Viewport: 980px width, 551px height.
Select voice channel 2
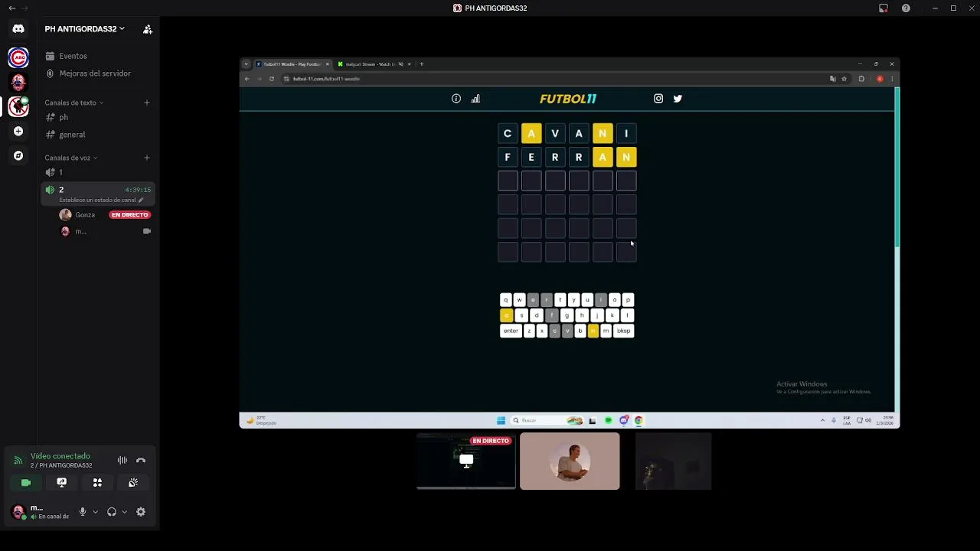[x=98, y=194]
